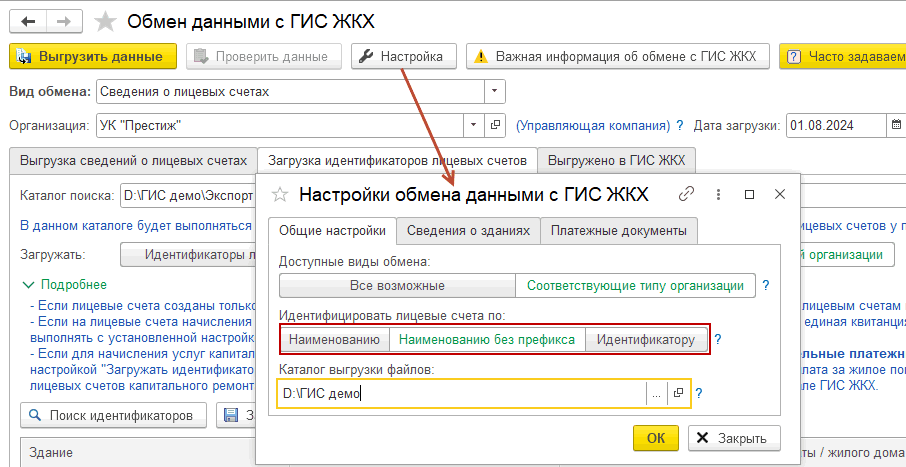Open the УК Престиж organization card icon
Screen dimensions: 906x467
click(x=495, y=125)
